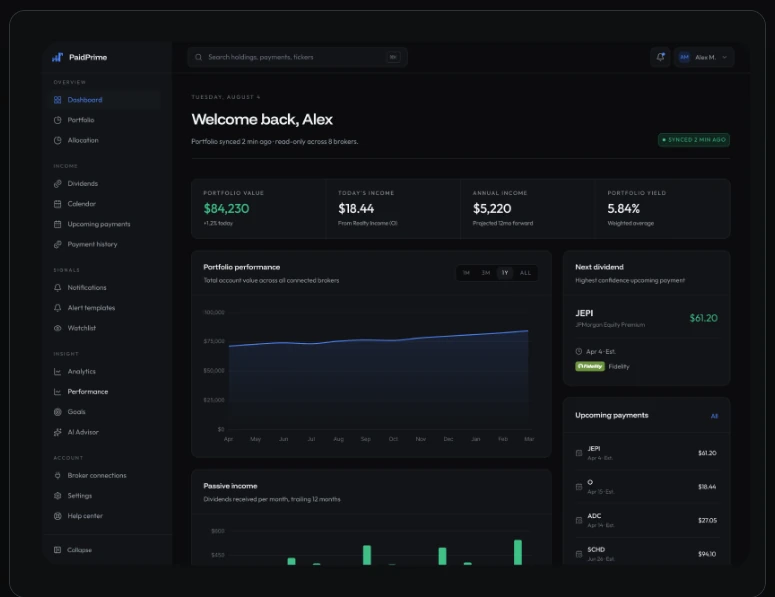Click the SCHD $94.10 amount

point(707,554)
